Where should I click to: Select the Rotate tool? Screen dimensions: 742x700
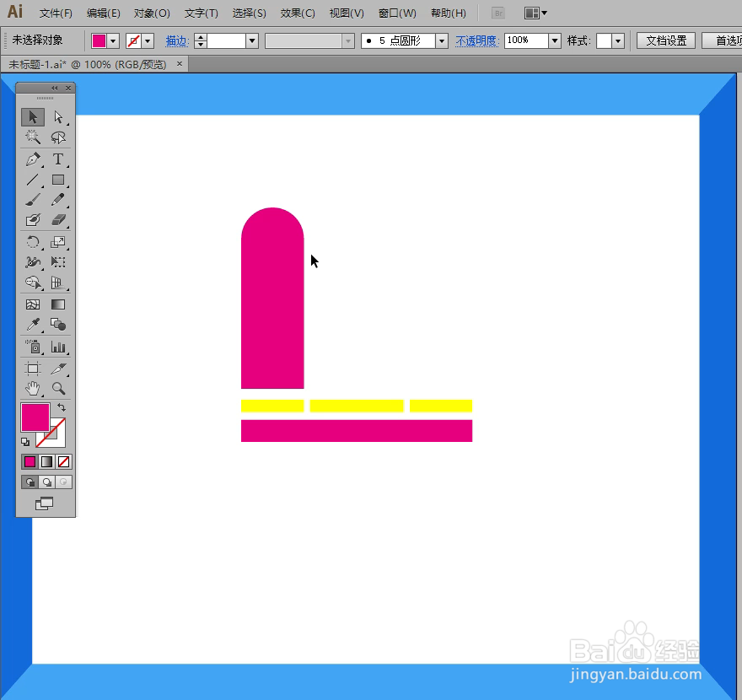tap(33, 242)
